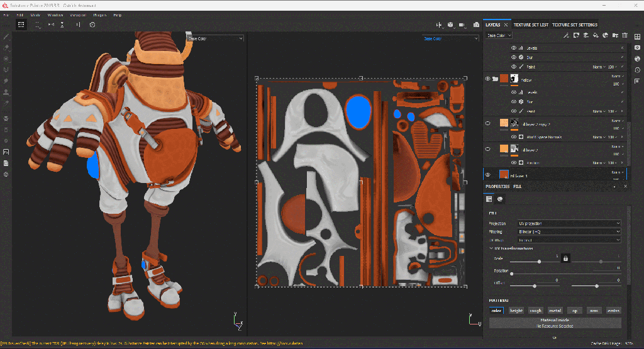Toggle the metal material channel button
Screen dimensions: 644x349
(555, 311)
